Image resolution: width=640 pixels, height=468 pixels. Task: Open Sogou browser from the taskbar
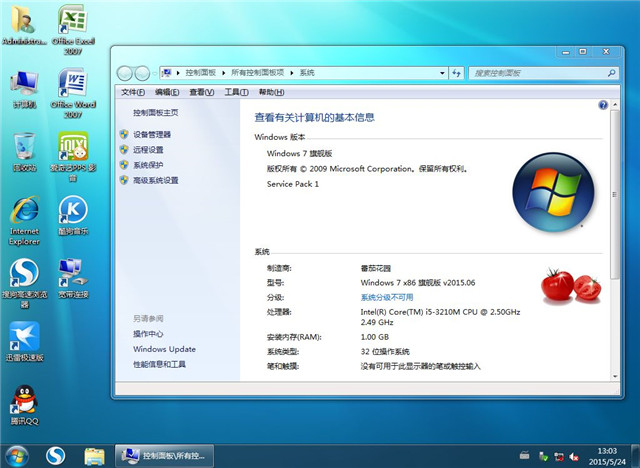pyautogui.click(x=56, y=456)
